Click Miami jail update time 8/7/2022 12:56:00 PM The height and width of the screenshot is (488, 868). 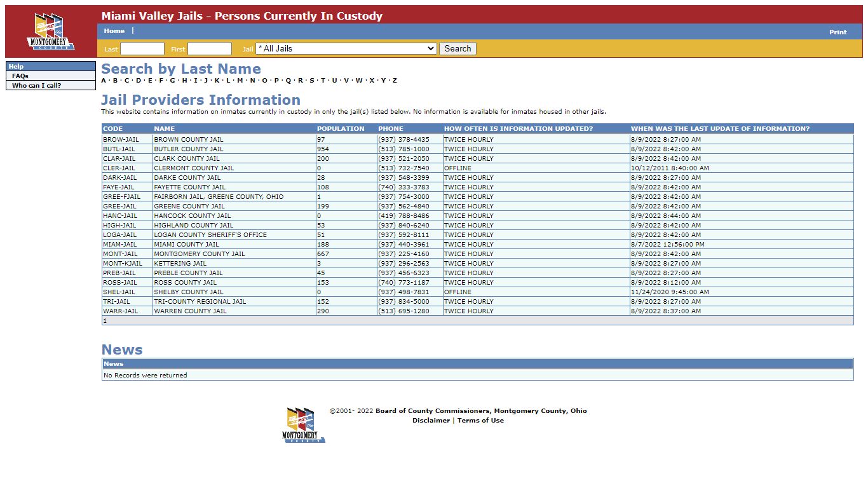tap(667, 244)
